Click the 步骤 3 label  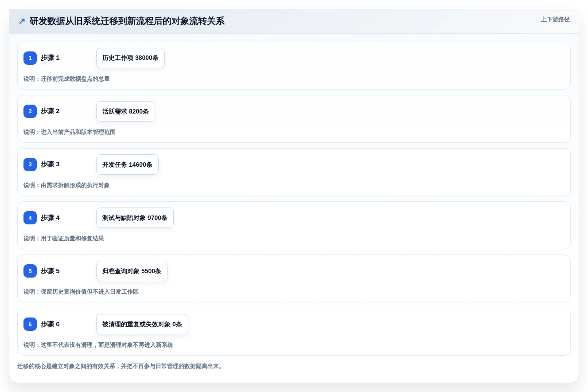50,164
